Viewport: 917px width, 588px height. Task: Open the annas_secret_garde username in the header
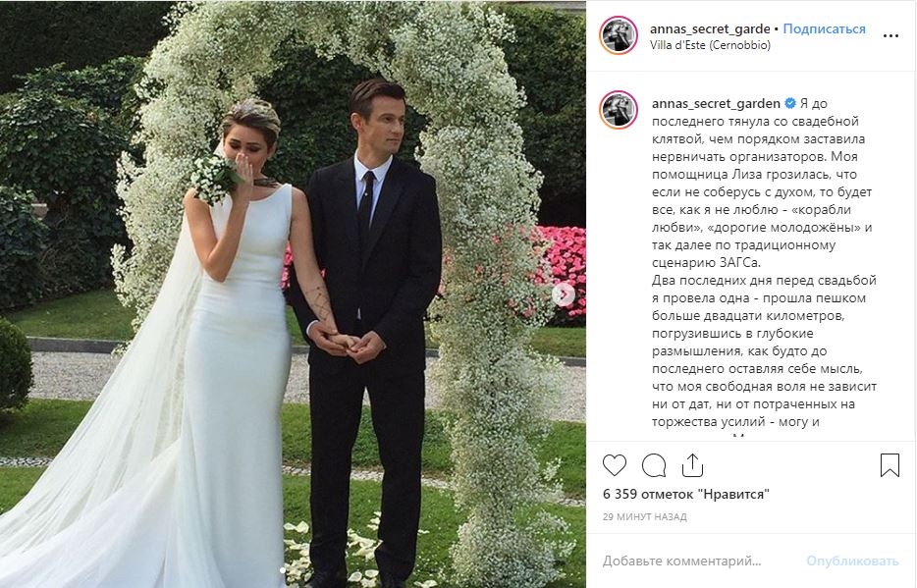click(710, 28)
